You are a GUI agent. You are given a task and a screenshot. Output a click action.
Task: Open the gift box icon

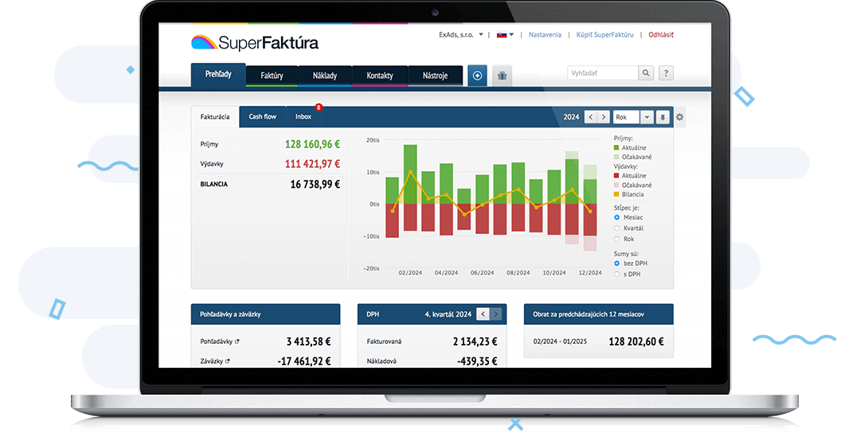click(502, 76)
